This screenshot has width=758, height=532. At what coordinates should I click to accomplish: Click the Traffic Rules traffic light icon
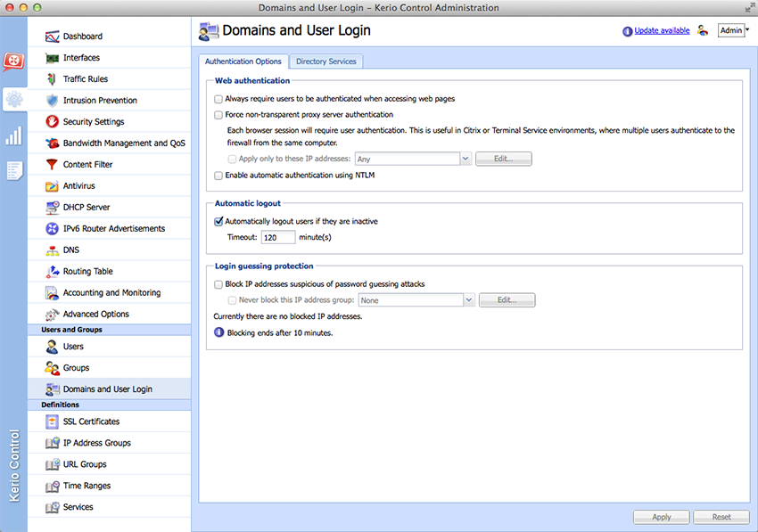click(52, 79)
